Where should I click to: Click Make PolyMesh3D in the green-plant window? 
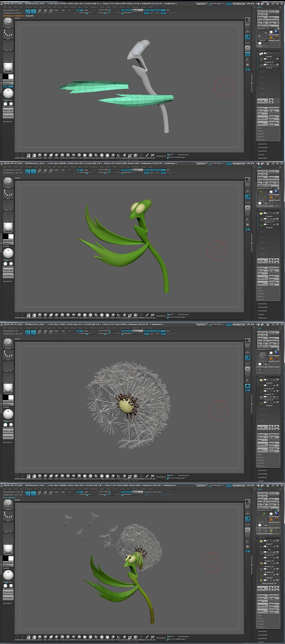(x=271, y=180)
